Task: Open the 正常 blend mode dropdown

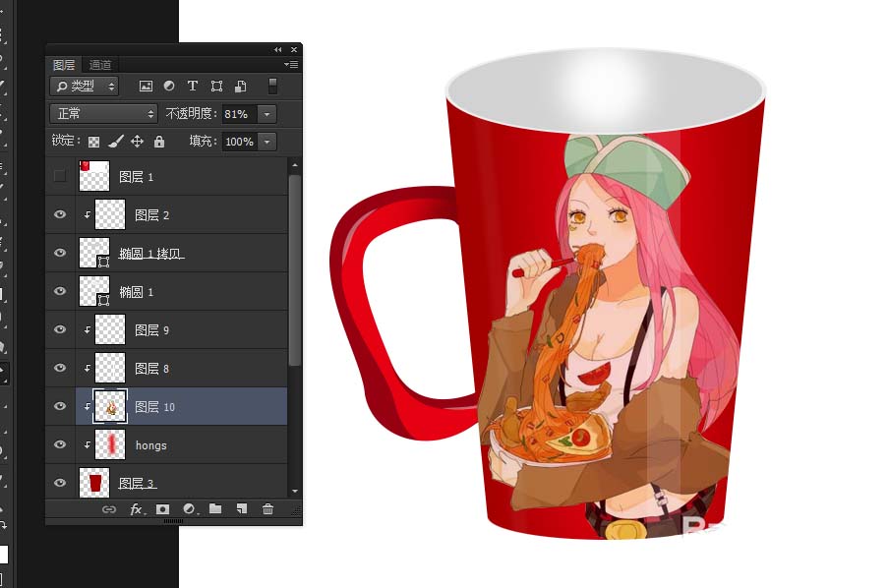Action: click(103, 114)
